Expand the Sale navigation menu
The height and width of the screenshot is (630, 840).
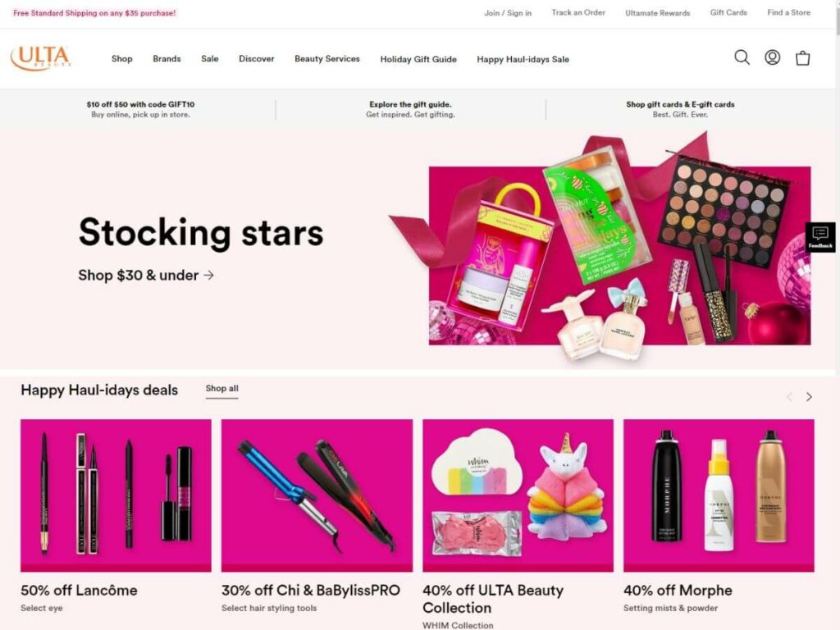[x=210, y=59]
